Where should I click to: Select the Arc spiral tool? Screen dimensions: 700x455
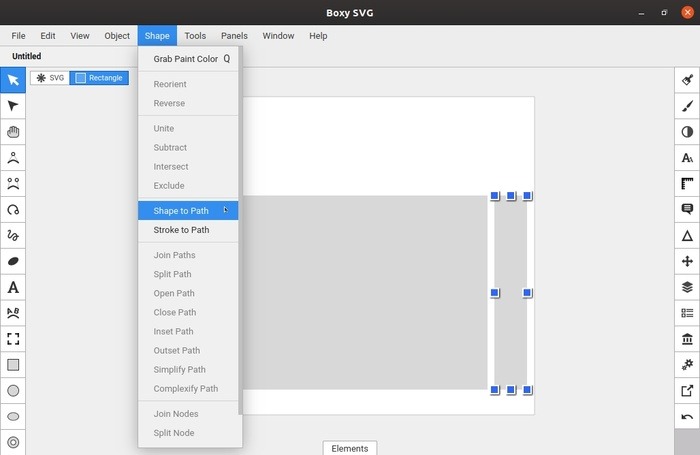13,209
